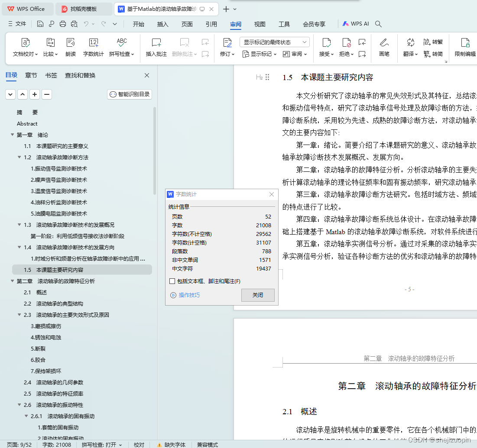Click the redo arrow icon
Viewport: 477px width, 448px height.
tap(104, 24)
